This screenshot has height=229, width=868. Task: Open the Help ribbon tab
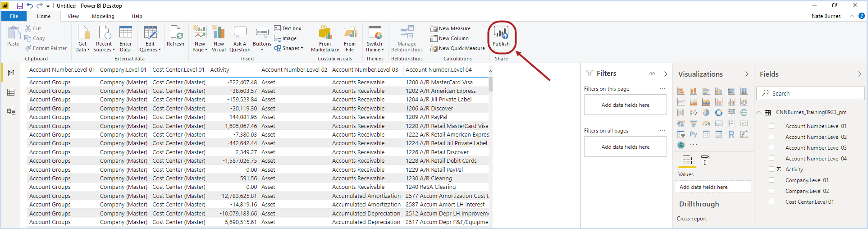coord(137,16)
